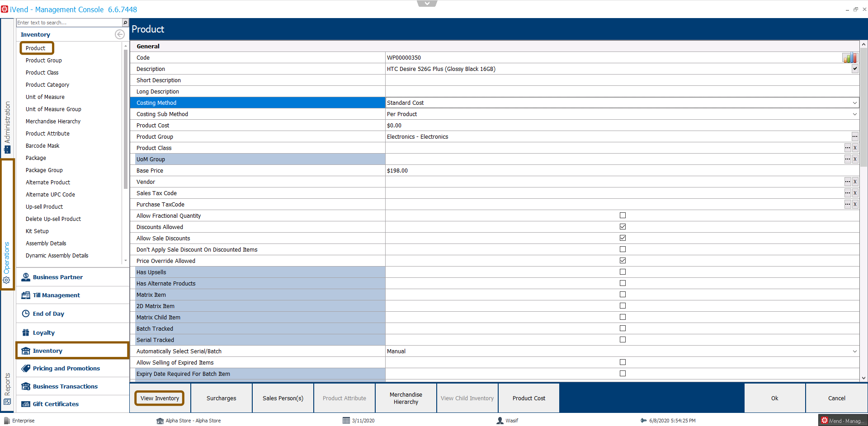
Task: Click the Cancel button
Action: click(837, 398)
